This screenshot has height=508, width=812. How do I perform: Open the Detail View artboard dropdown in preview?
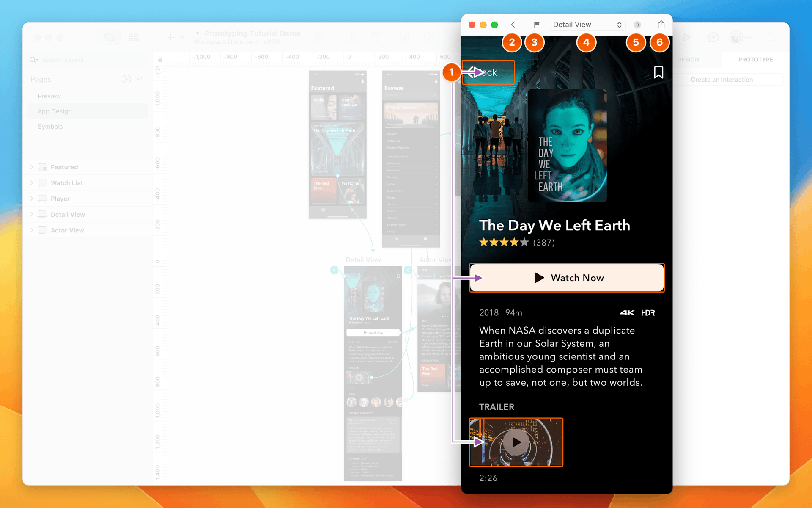(x=587, y=25)
